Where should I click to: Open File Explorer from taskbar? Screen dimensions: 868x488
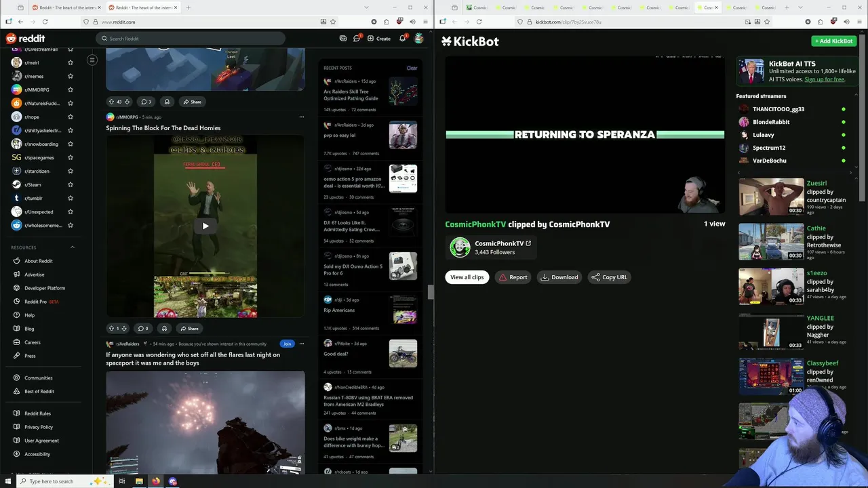pos(139,481)
